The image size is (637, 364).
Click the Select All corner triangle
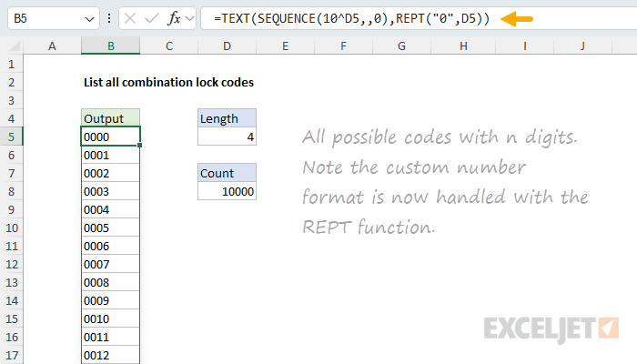coord(15,45)
